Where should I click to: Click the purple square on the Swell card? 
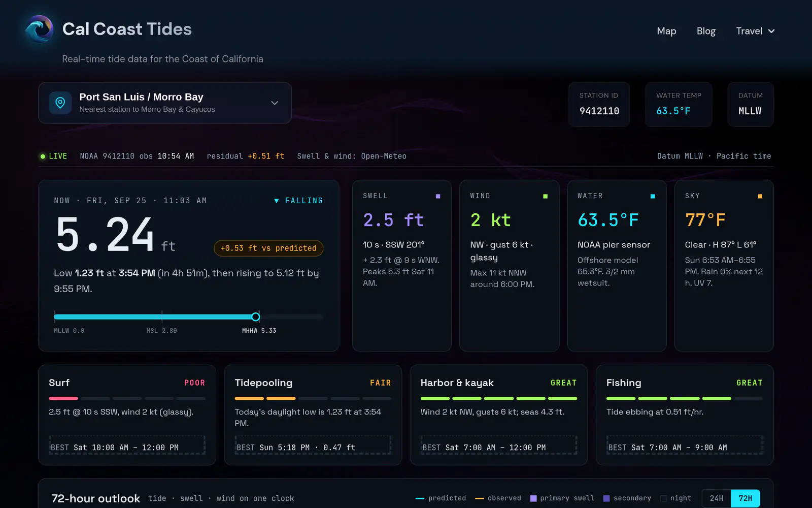[x=438, y=196]
